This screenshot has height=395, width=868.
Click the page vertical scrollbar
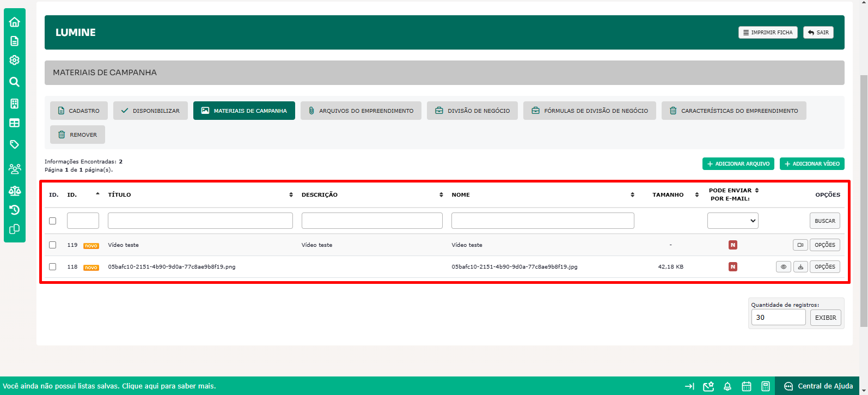tap(864, 200)
